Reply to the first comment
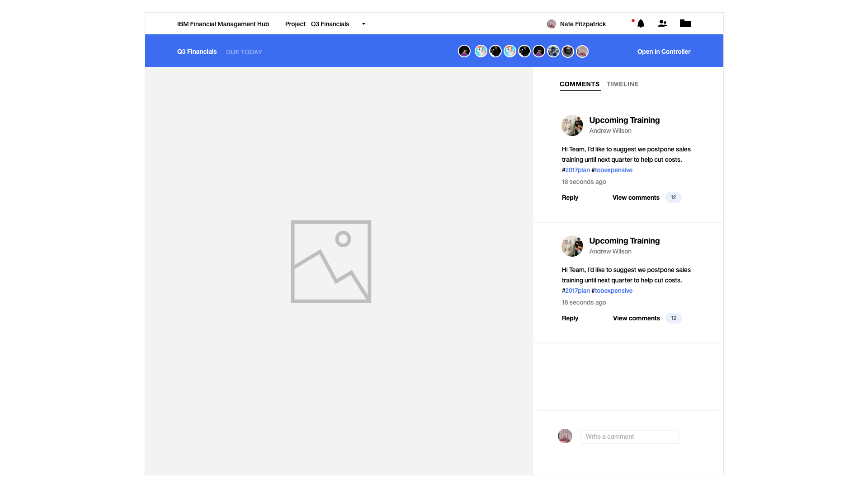This screenshot has width=868, height=488. point(570,197)
